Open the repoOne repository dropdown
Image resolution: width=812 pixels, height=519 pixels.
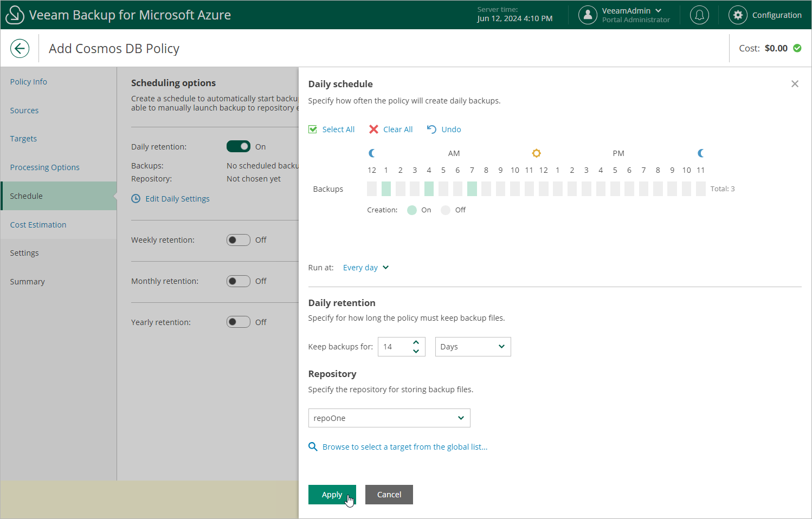389,418
